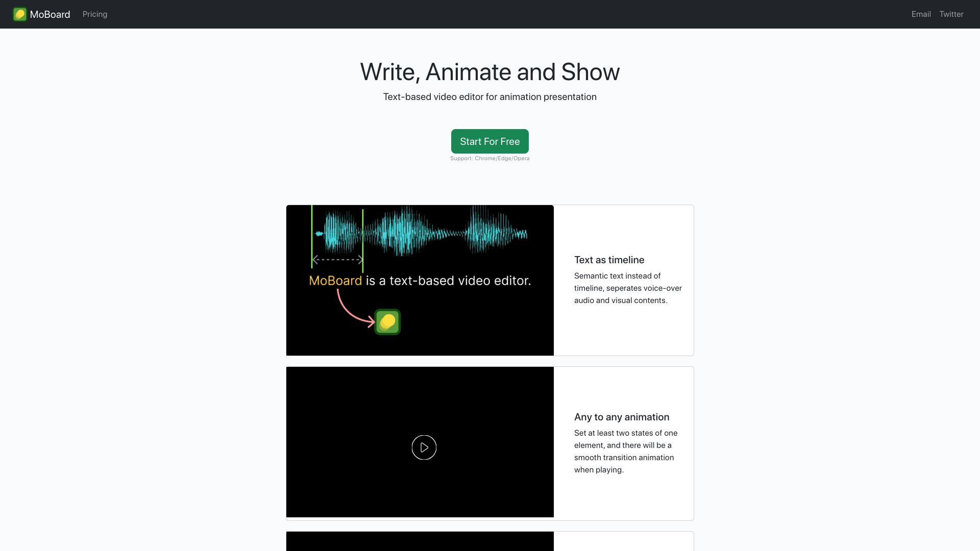The image size is (980, 551).
Task: Click the 'Semantic text instead of timeline' description
Action: pos(628,288)
